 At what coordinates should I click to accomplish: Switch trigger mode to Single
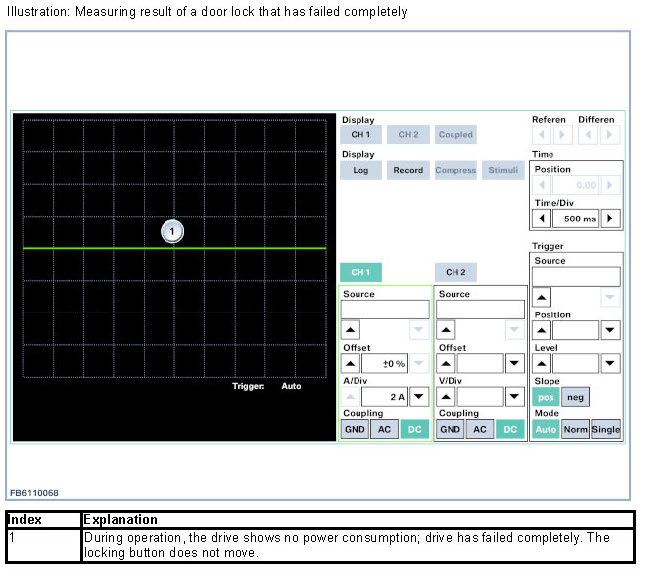click(x=605, y=429)
